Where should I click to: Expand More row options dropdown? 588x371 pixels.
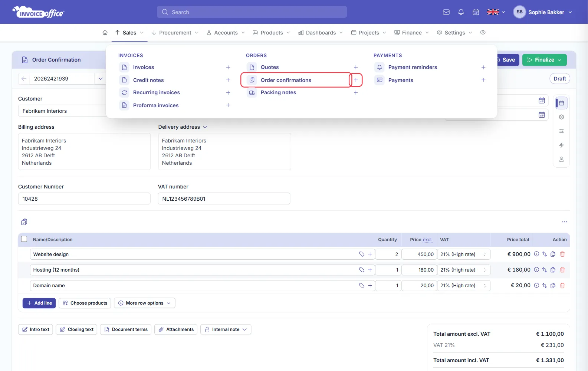pyautogui.click(x=145, y=303)
